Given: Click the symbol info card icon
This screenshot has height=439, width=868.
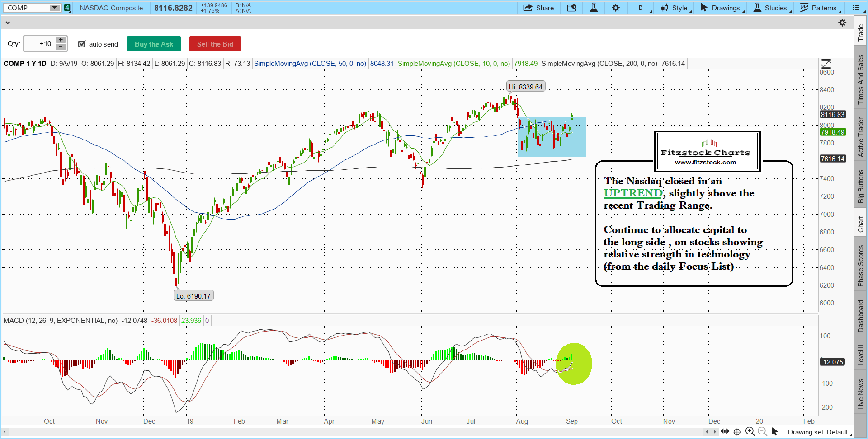Looking at the screenshot, I should click(571, 8).
